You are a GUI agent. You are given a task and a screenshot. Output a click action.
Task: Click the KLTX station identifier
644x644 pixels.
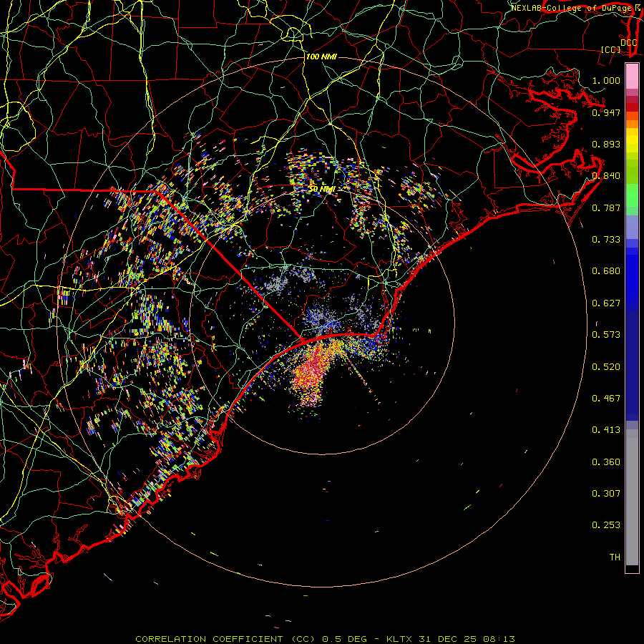pos(400,639)
